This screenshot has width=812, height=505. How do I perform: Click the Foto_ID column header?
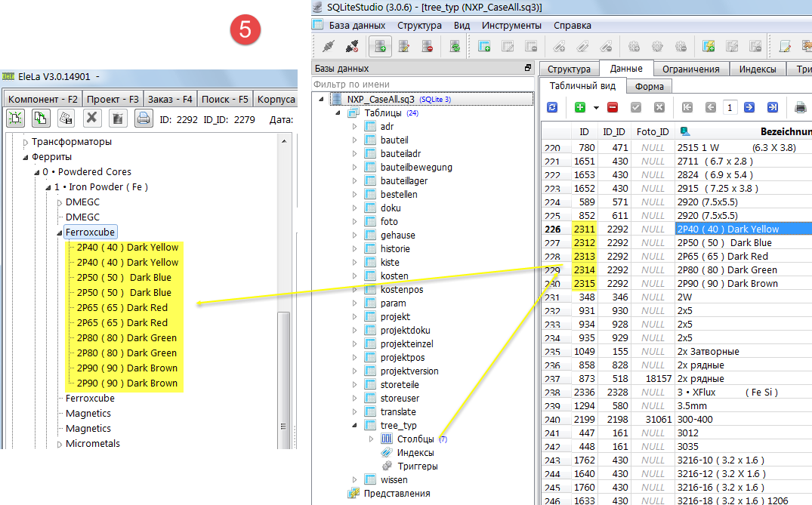[653, 132]
